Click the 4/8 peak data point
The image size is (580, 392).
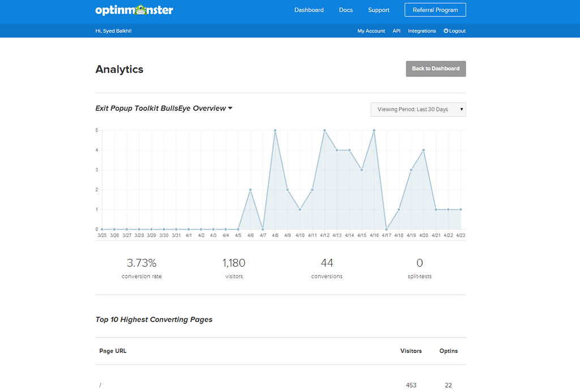point(275,130)
